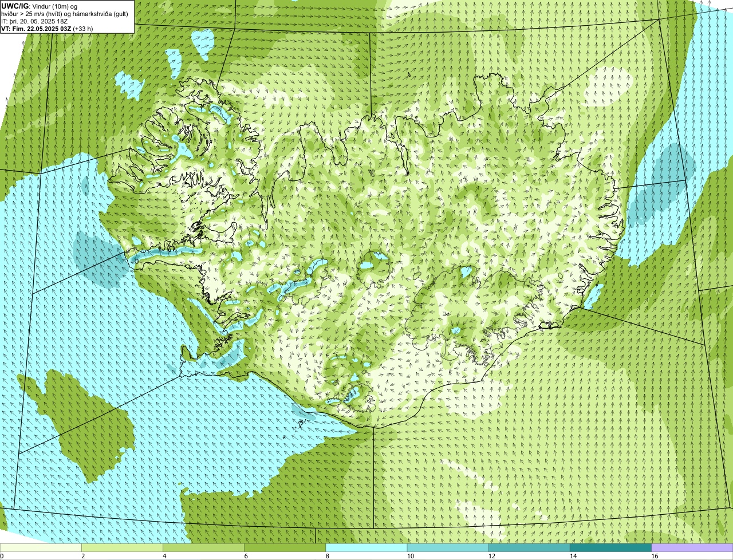
Task: Click the 12–14 m/s darker teal legend swatch
Action: tap(529, 548)
